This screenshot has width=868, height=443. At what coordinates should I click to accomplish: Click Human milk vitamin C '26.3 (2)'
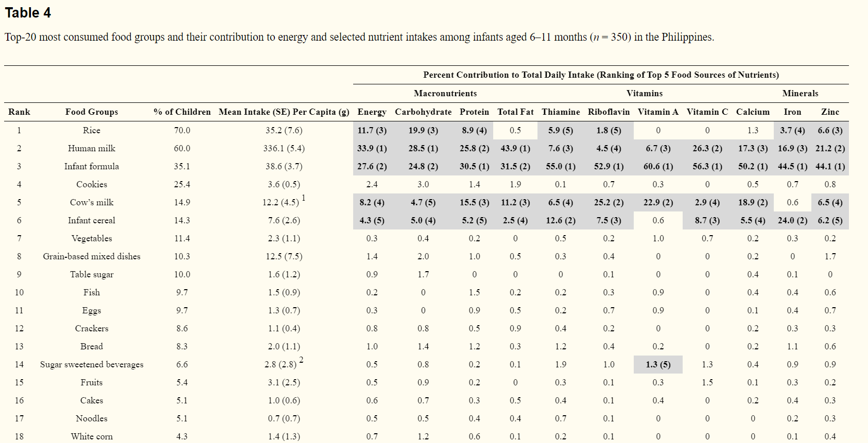707,149
